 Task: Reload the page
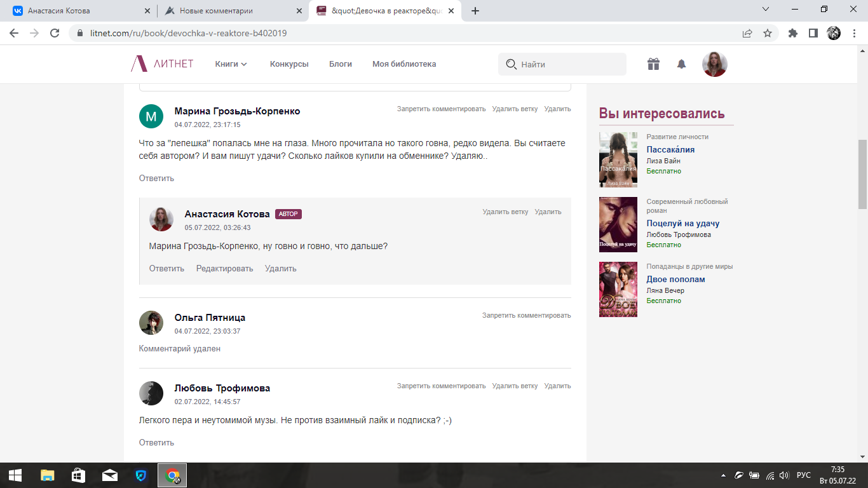(x=55, y=33)
